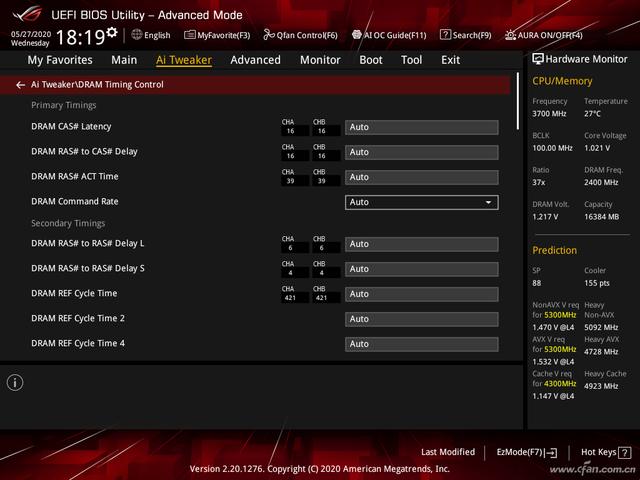Select the DRAM CAS# Latency label
Screen dimensions: 640x480
(x=71, y=127)
